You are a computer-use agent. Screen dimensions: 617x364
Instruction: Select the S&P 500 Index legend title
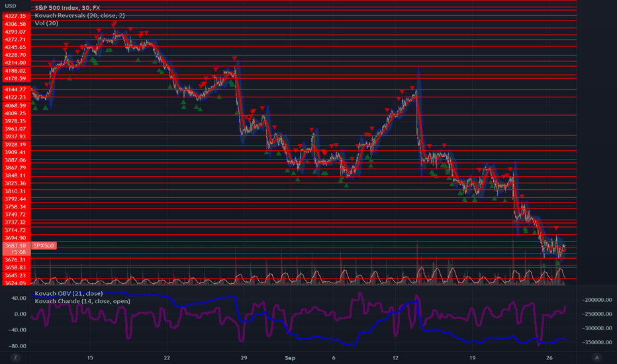click(x=68, y=7)
